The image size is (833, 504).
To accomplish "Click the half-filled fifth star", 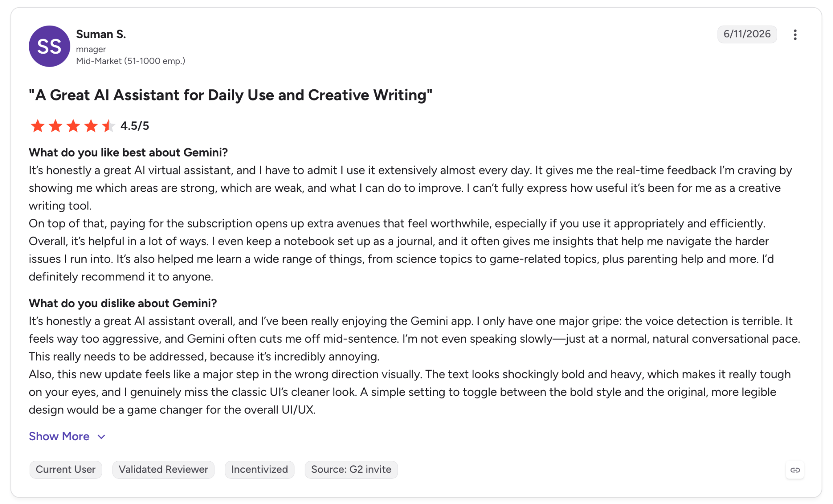I will point(109,126).
